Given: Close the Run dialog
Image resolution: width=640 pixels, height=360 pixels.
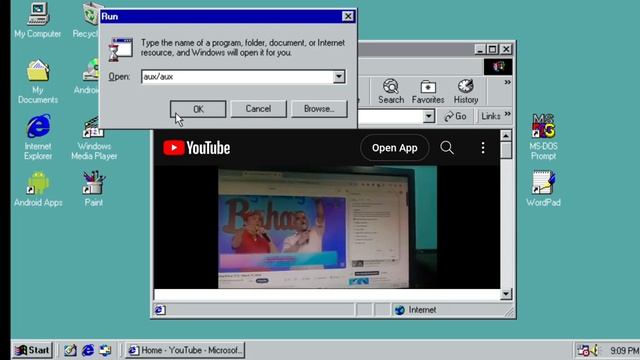Looking at the screenshot, I should (348, 16).
